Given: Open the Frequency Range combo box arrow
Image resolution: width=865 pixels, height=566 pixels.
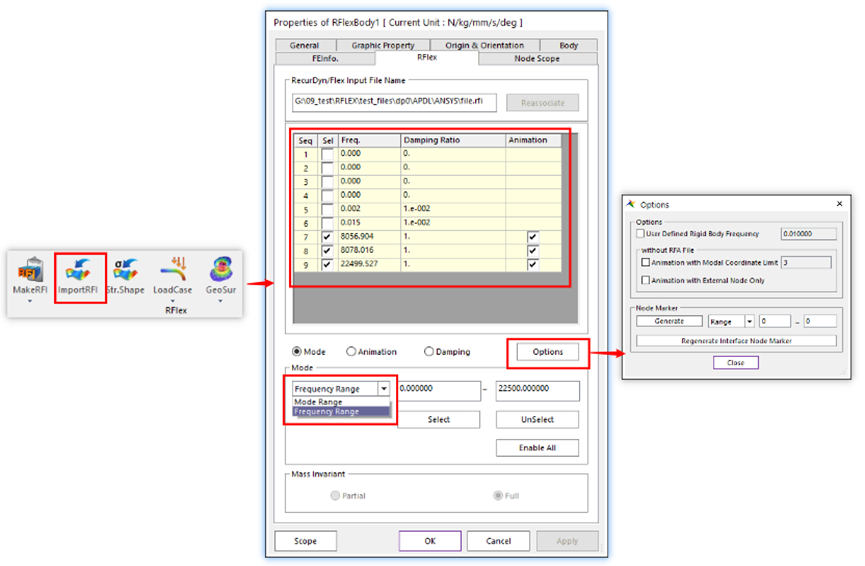Looking at the screenshot, I should pyautogui.click(x=384, y=389).
